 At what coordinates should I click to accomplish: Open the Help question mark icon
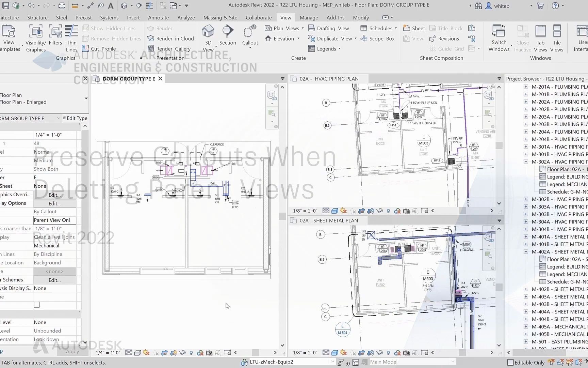click(555, 6)
